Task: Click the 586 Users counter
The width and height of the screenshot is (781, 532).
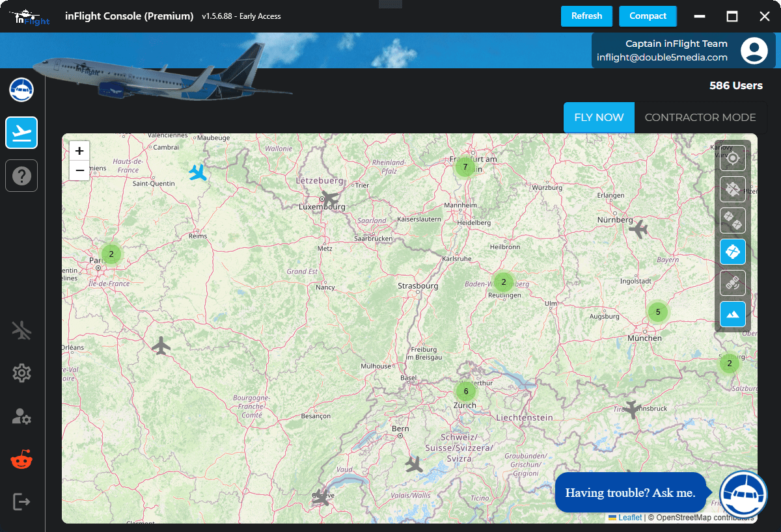Action: (x=736, y=86)
